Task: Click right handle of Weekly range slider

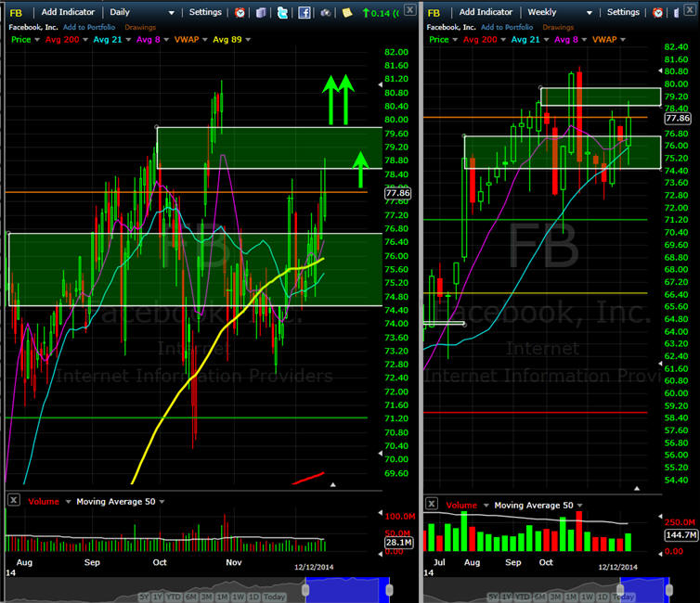Action: (668, 590)
